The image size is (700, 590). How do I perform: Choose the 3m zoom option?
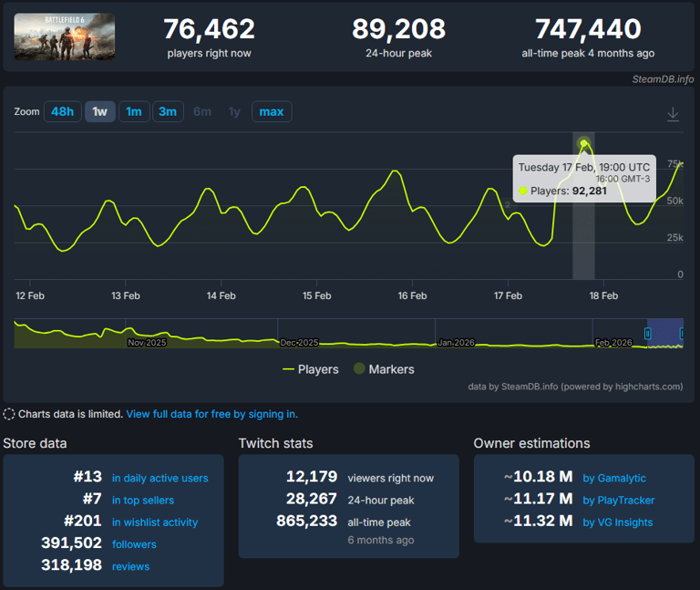pos(168,111)
